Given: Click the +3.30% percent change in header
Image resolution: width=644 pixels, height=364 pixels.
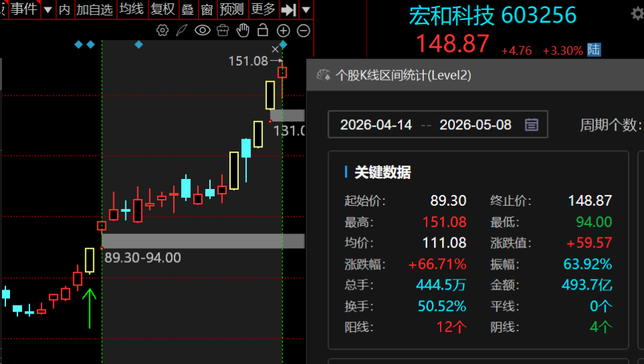Looking at the screenshot, I should pyautogui.click(x=563, y=51).
